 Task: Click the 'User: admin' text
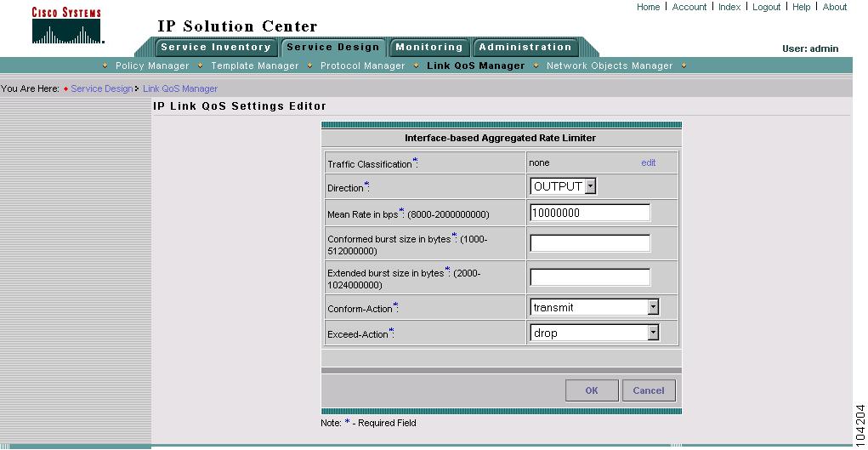pyautogui.click(x=810, y=48)
